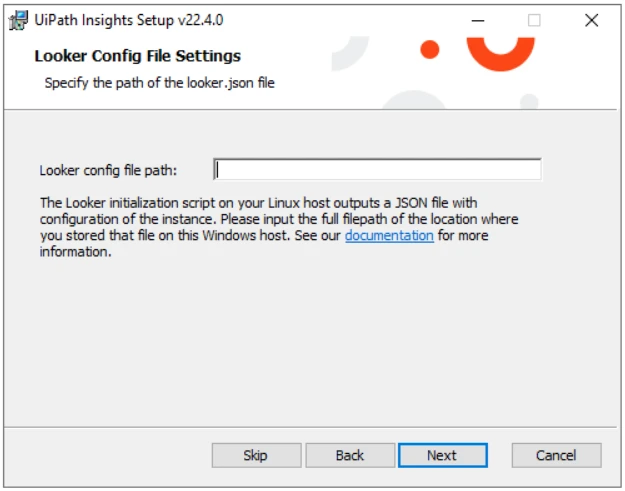Close the setup window with X
This screenshot has height=491, width=625.
coord(592,20)
